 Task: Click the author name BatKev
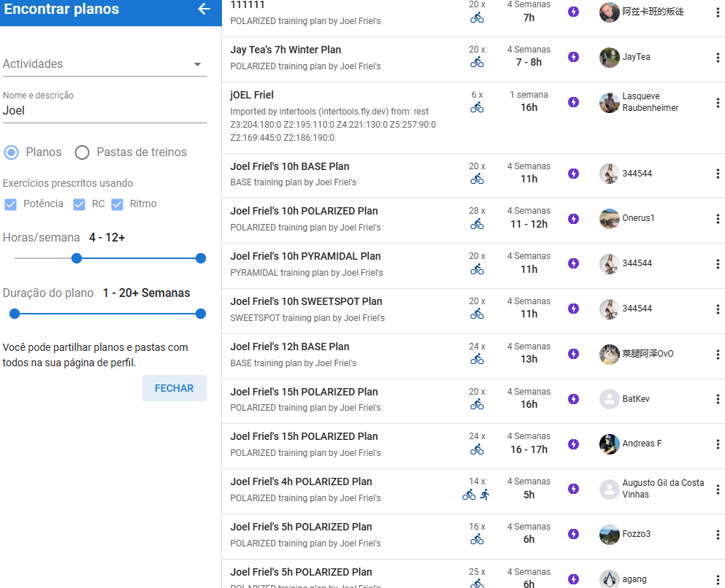[636, 398]
